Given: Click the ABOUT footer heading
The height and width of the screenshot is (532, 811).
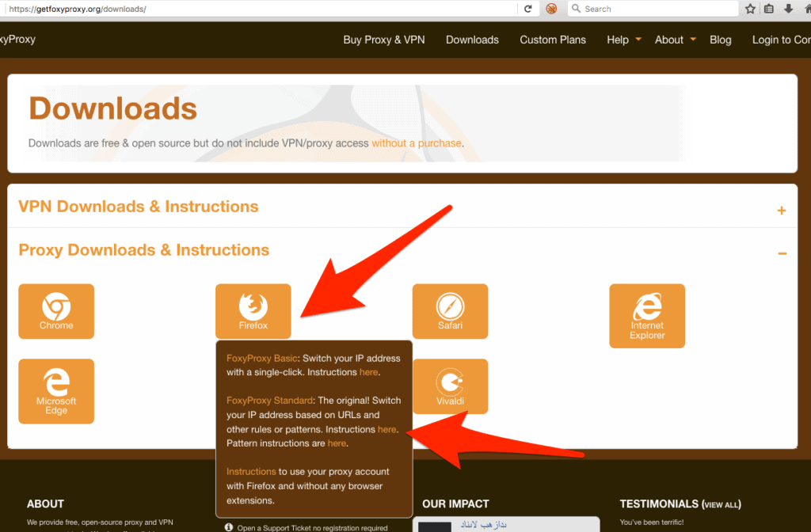Looking at the screenshot, I should coord(45,504).
